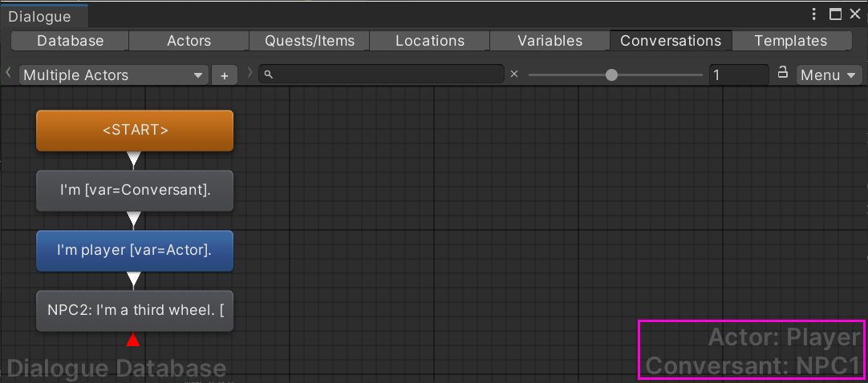The height and width of the screenshot is (383, 868).
Task: Go to previous conversation with left chevron
Action: tap(8, 72)
